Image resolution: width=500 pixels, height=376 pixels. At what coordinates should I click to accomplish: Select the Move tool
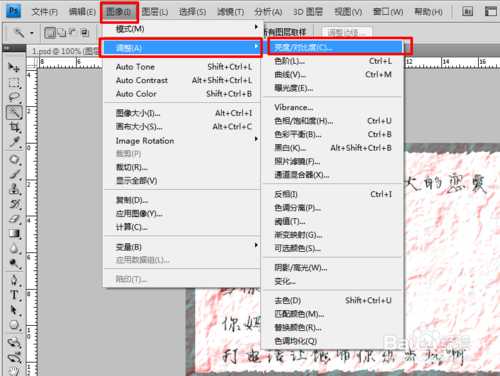click(x=14, y=67)
